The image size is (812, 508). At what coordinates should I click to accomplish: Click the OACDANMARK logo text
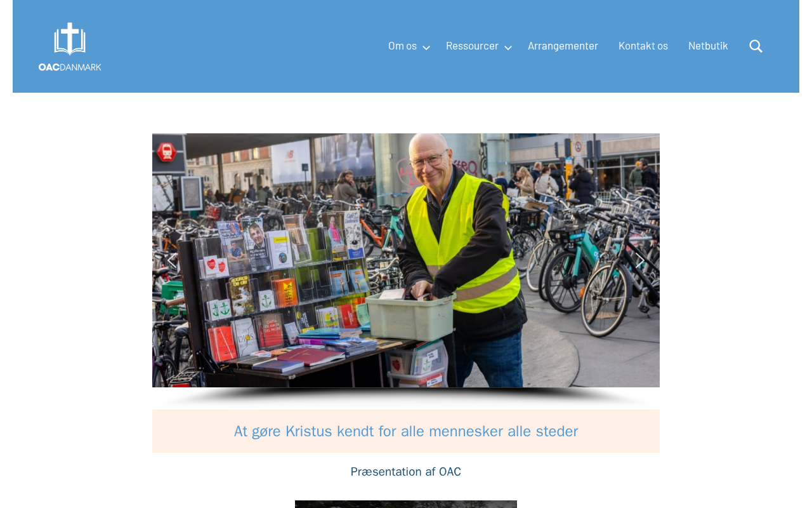(x=70, y=67)
